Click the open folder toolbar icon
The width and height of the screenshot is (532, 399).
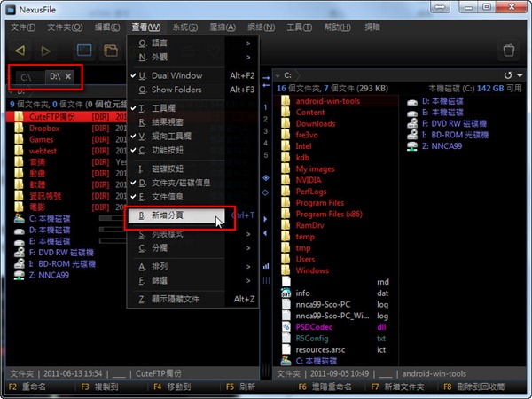tap(112, 51)
